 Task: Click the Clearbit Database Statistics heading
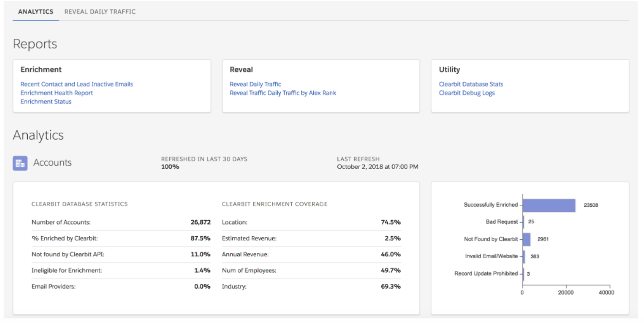80,204
